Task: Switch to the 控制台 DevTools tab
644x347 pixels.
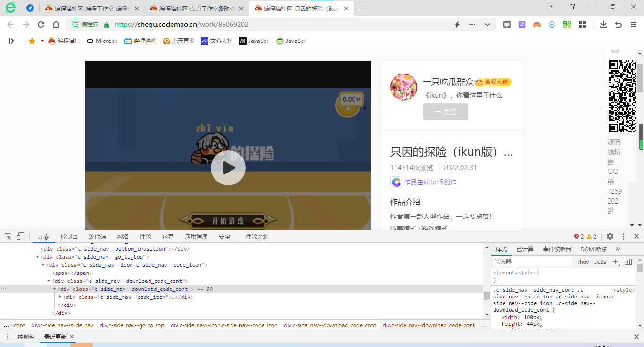Action: click(69, 237)
